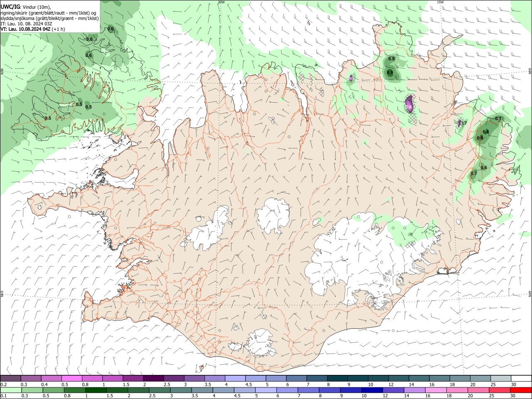This screenshot has width=532, height=399.
Task: Choose the dark blue 10 swatch in lower legend
Action: (x=372, y=390)
